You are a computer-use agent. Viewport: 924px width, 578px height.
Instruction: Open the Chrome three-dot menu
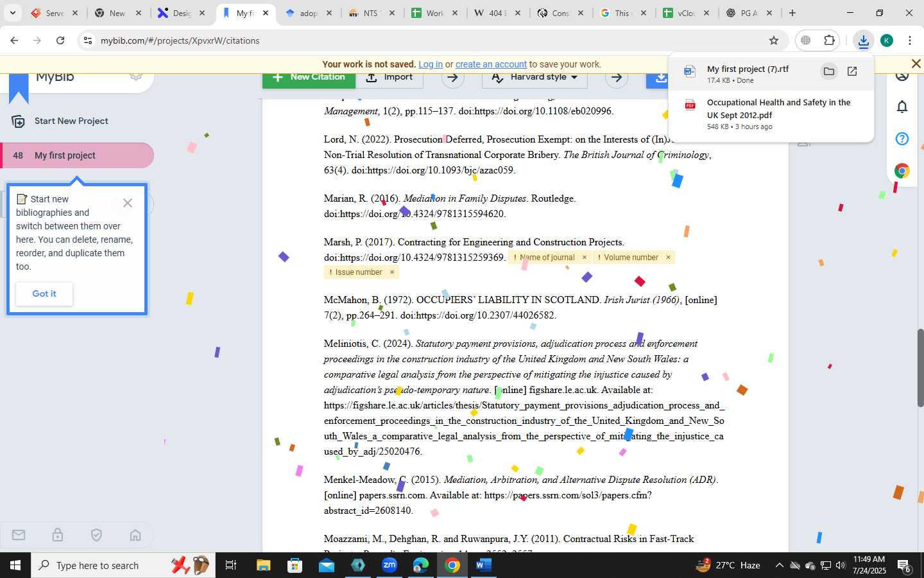click(x=910, y=40)
